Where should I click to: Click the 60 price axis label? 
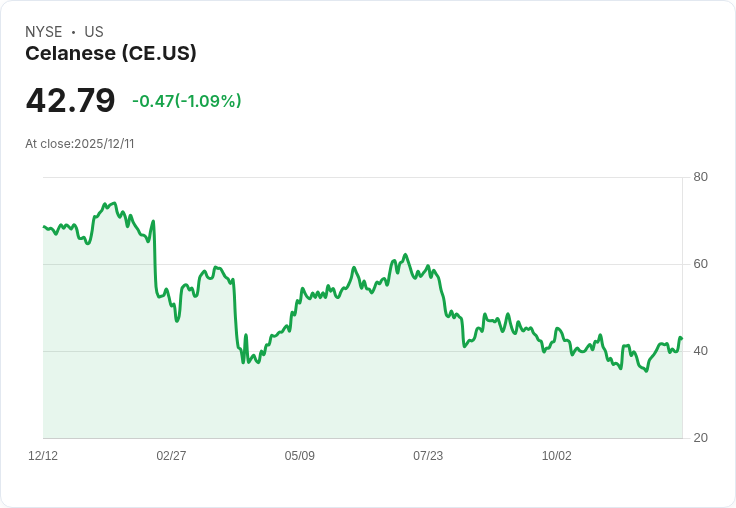701,264
